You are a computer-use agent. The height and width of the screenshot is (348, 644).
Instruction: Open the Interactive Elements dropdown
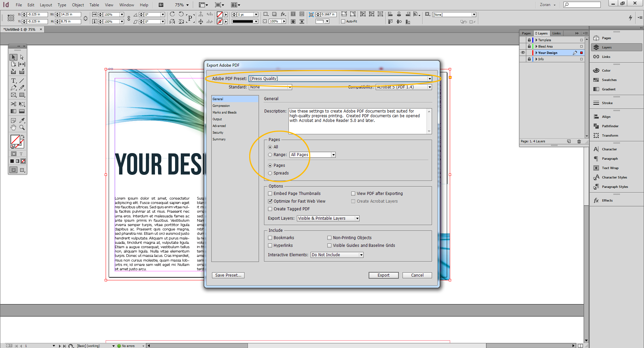[x=361, y=255]
